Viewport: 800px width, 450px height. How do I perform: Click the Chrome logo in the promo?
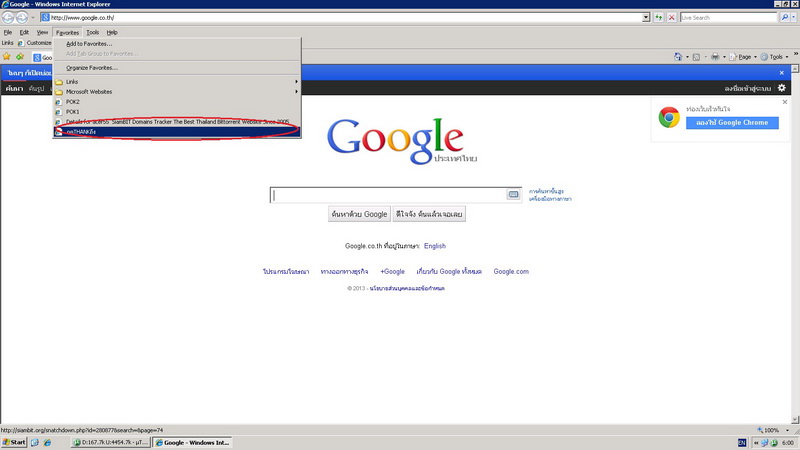(669, 117)
